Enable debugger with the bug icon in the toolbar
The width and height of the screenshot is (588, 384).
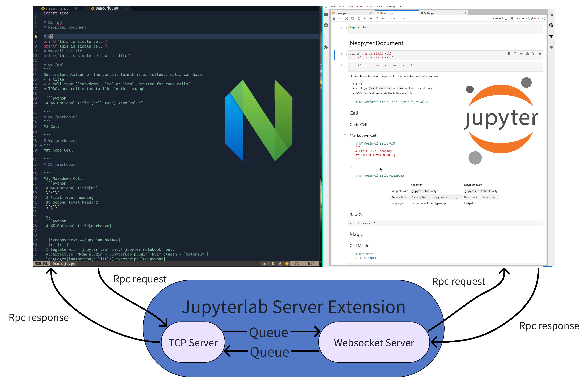click(x=512, y=18)
